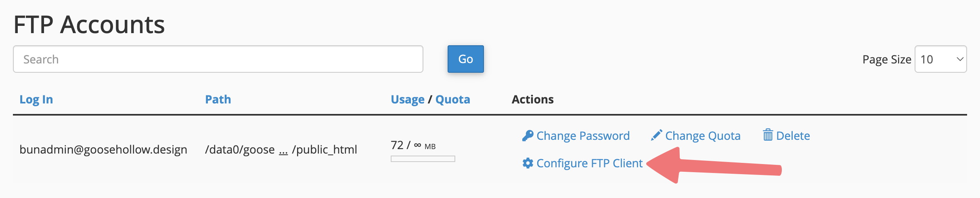Open the Change Password link

[583, 136]
